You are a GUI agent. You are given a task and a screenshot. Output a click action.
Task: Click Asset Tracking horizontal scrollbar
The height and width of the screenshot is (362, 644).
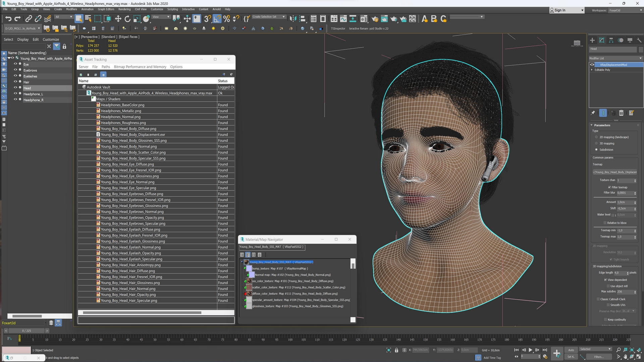[x=142, y=313]
